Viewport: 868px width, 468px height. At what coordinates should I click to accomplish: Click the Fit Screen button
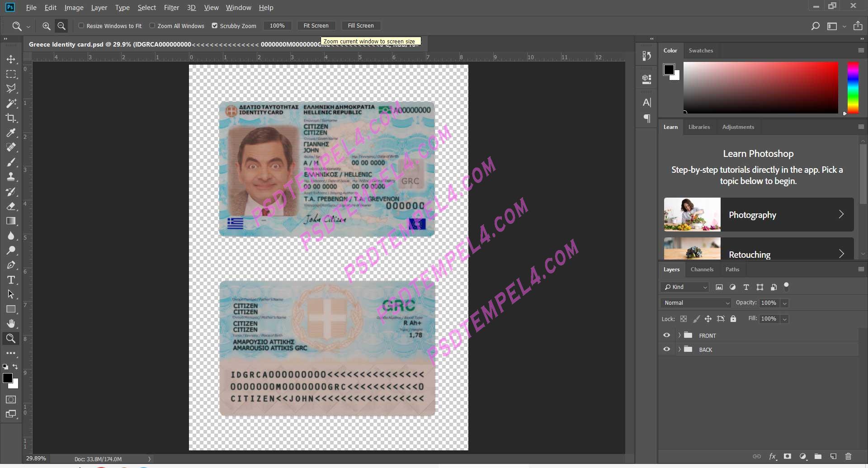tap(316, 26)
